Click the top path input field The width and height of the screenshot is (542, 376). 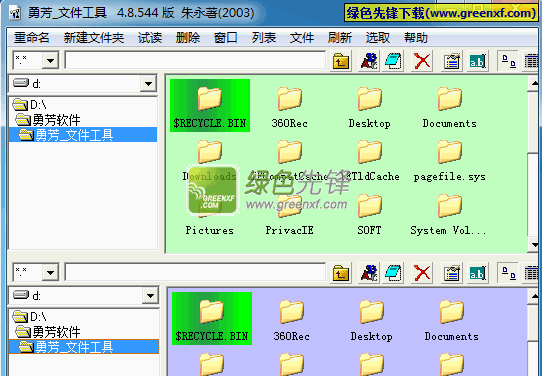click(x=195, y=60)
